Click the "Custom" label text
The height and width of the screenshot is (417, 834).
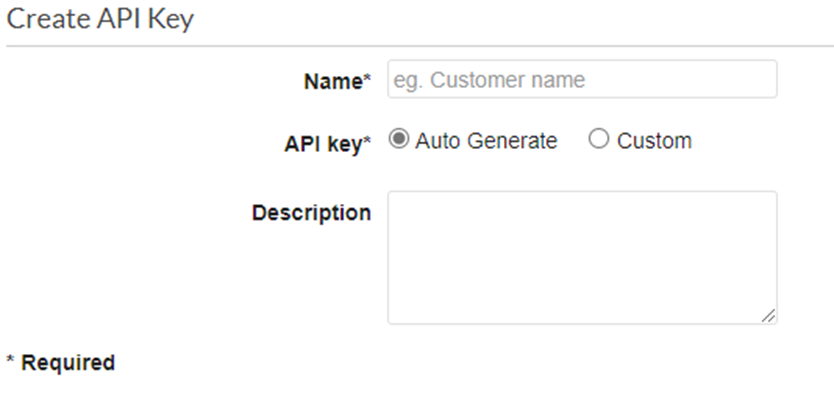(654, 141)
